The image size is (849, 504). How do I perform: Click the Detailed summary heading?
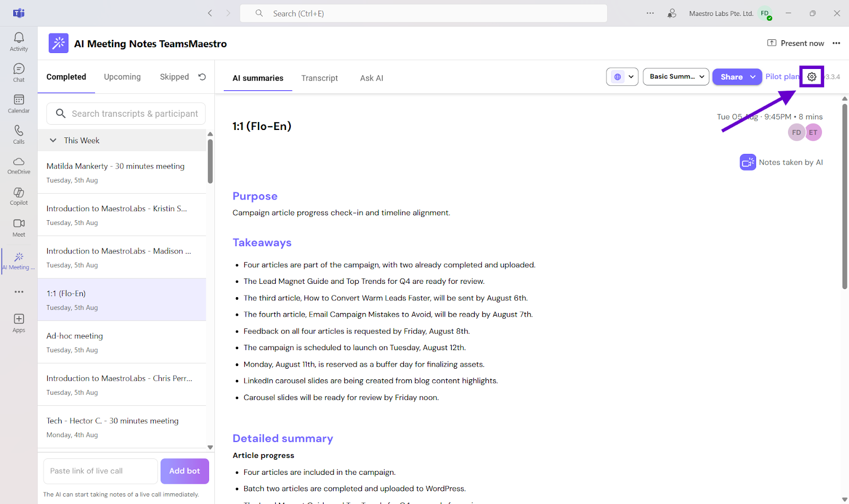283,438
